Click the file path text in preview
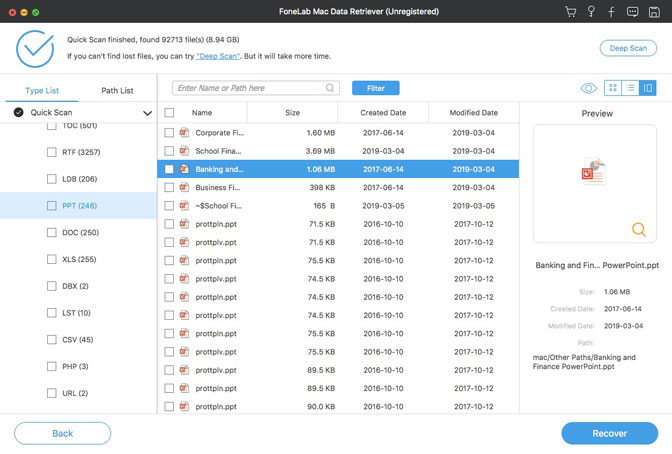 pos(584,362)
